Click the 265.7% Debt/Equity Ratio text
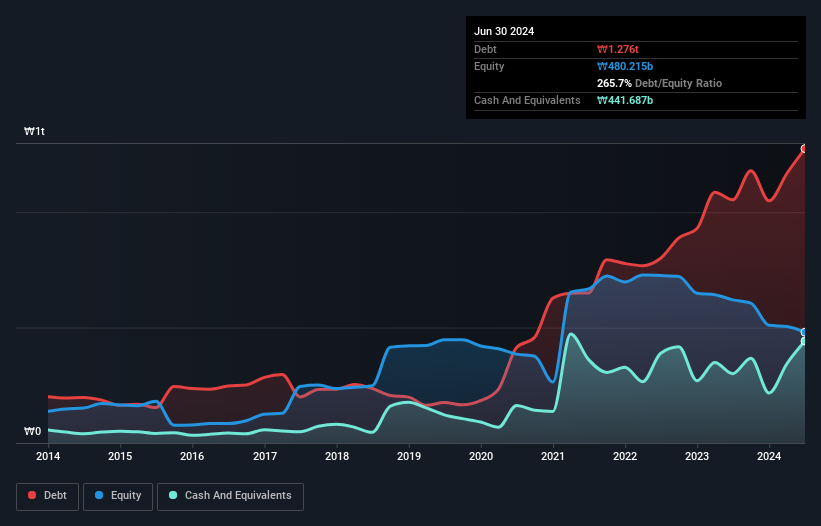The image size is (821, 526). tap(659, 83)
